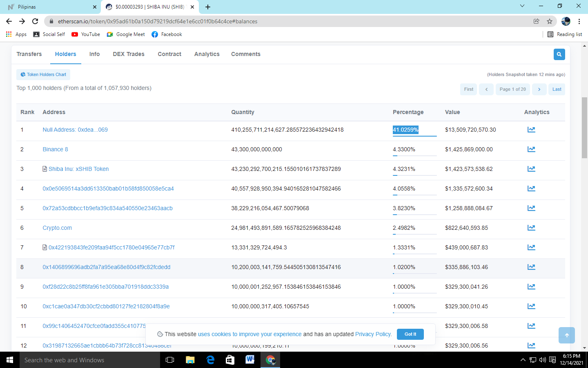
Task: Open Binance 8 address link
Action: [x=56, y=149]
